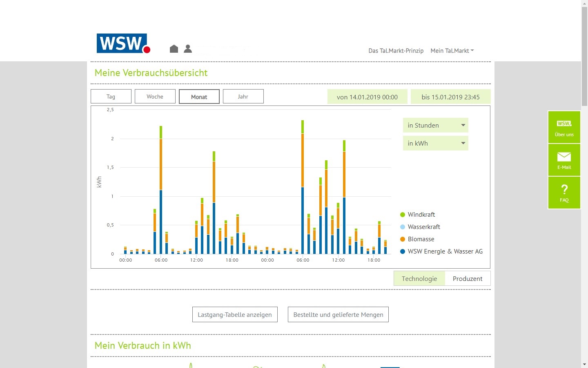
Task: Click Bestellte und gelieferte Mengen button
Action: coord(338,315)
